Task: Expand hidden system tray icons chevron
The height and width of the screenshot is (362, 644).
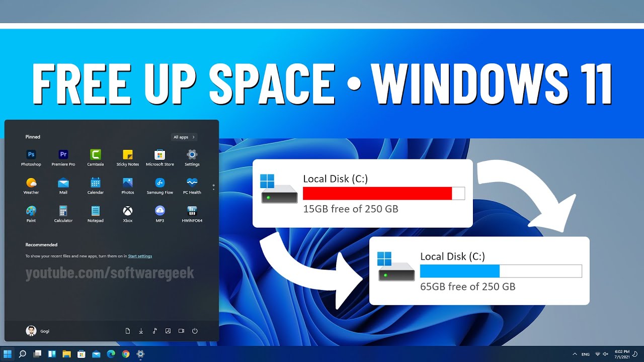Action: [x=575, y=354]
